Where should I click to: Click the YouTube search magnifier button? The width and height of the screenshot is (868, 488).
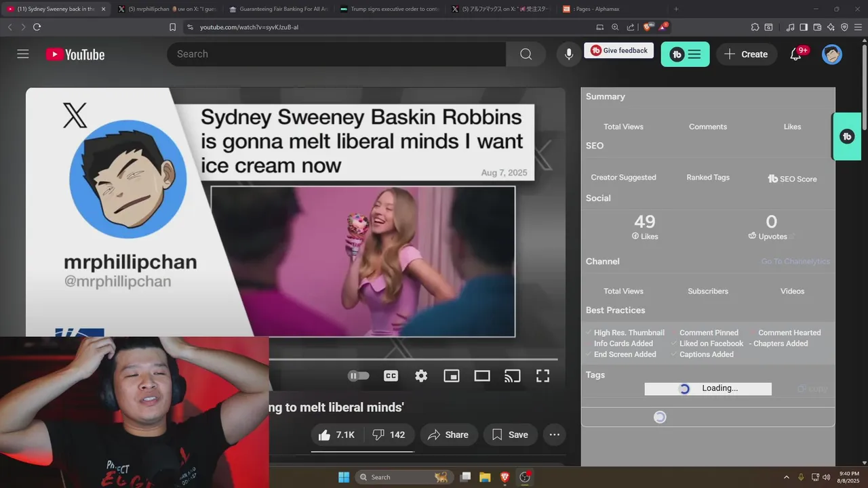coord(526,54)
